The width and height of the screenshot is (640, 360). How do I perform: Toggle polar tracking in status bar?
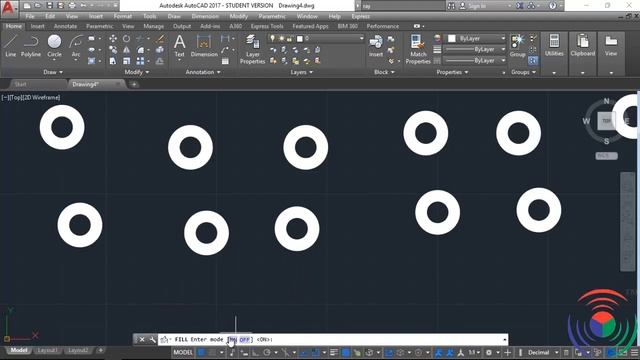pos(267,352)
